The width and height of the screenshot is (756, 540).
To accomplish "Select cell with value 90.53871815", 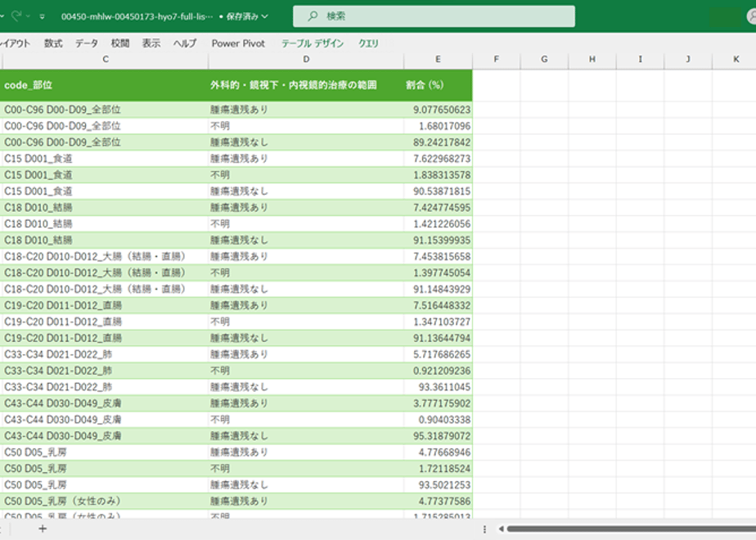I will point(438,191).
